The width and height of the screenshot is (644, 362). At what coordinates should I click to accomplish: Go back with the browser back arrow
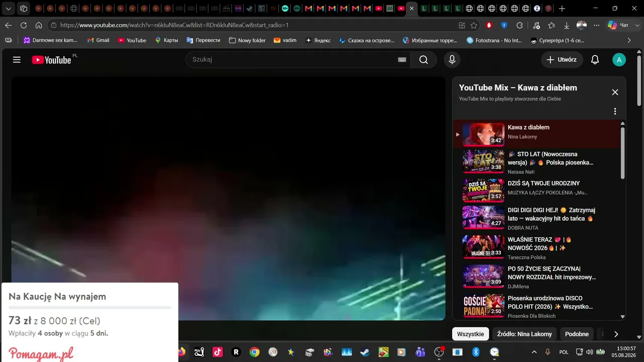(x=9, y=25)
